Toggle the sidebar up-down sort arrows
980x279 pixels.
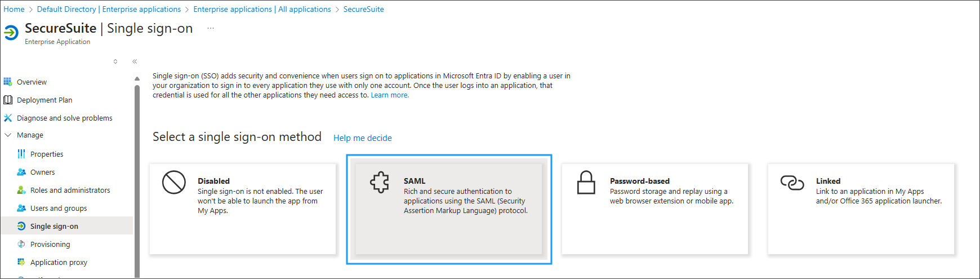[x=115, y=61]
